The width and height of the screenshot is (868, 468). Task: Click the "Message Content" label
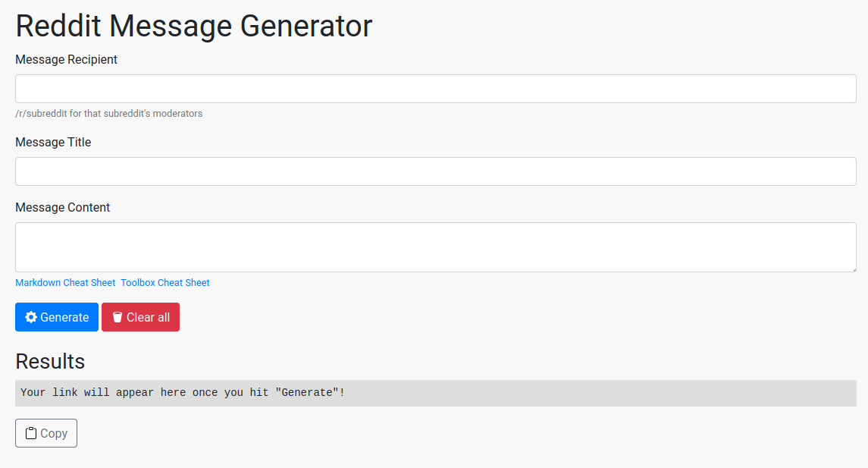62,207
